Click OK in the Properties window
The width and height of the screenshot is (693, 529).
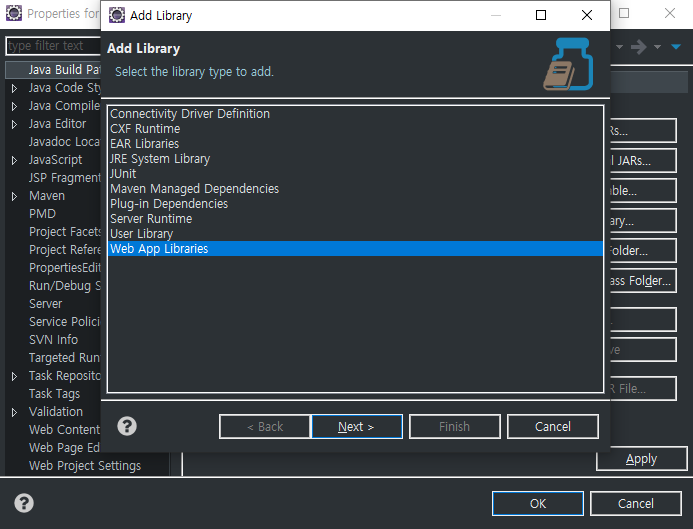[x=538, y=503]
